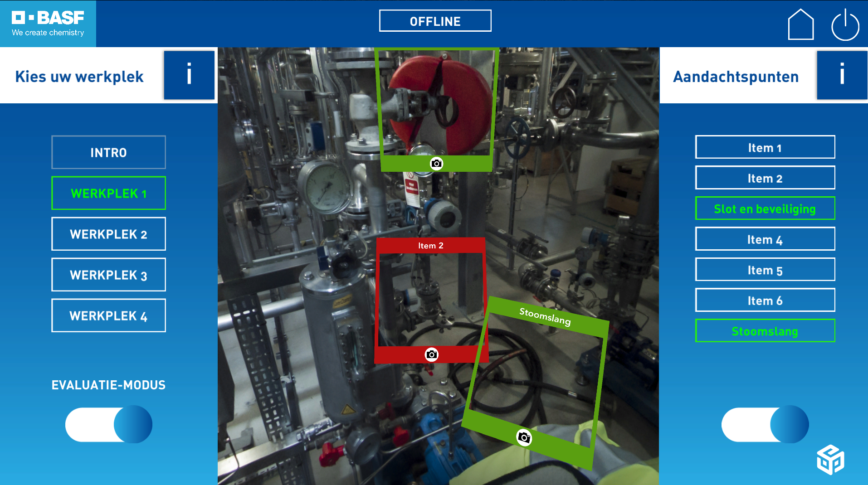Click camera icon on top green frame
The image size is (868, 485).
(x=436, y=164)
